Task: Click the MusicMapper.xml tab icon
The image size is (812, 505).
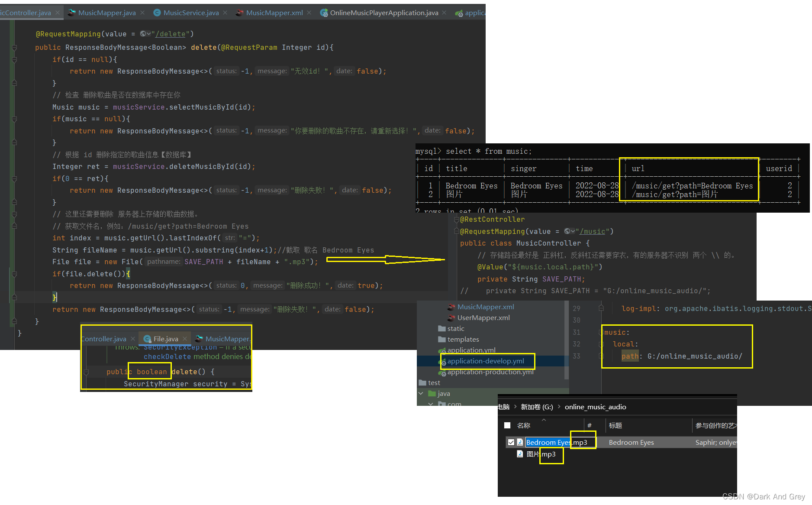Action: click(239, 13)
